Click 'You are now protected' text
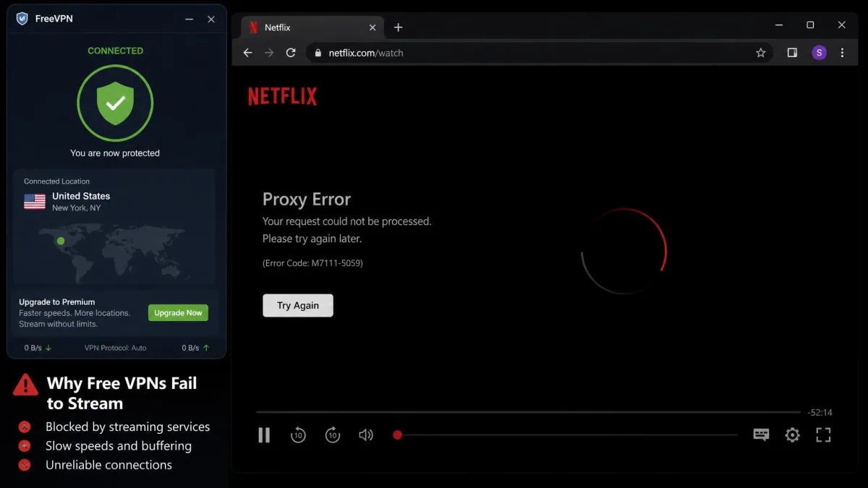Viewport: 868px width, 488px height. click(115, 153)
